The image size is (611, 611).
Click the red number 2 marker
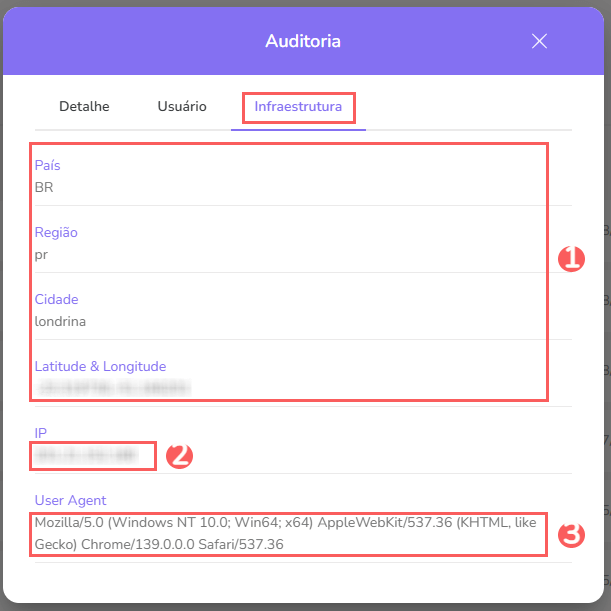(179, 456)
